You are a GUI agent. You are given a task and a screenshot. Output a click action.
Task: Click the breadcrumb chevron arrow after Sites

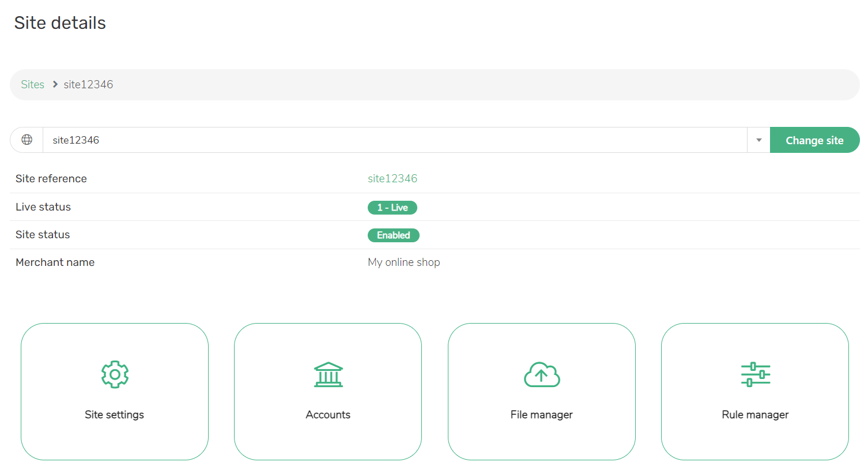point(55,84)
